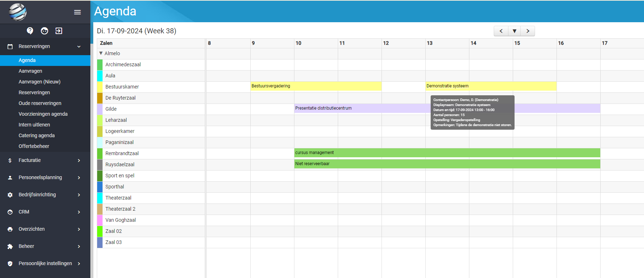
Task: Go to previous day with left arrow
Action: (501, 31)
